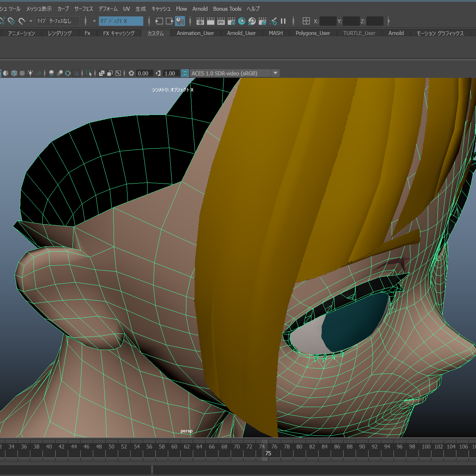This screenshot has height=476, width=476.
Task: Switch to the Arnold shelf tab
Action: click(396, 33)
